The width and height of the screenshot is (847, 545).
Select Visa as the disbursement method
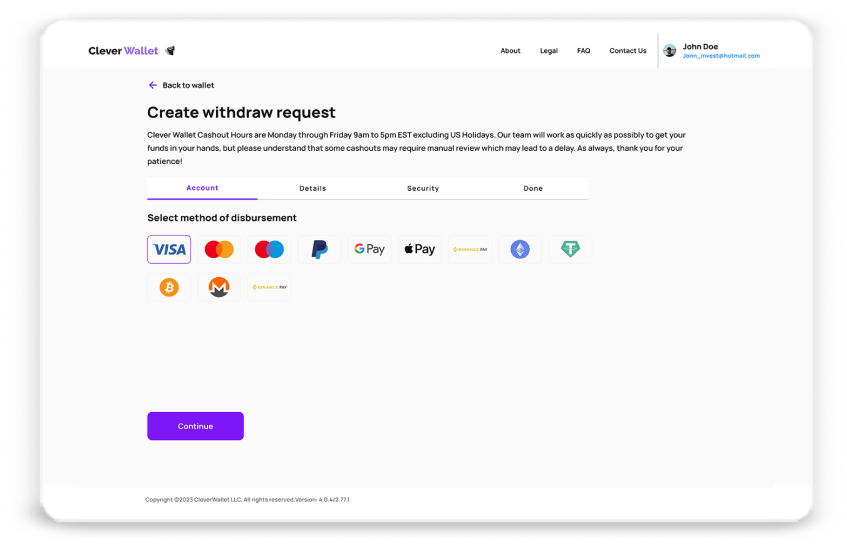pyautogui.click(x=169, y=249)
